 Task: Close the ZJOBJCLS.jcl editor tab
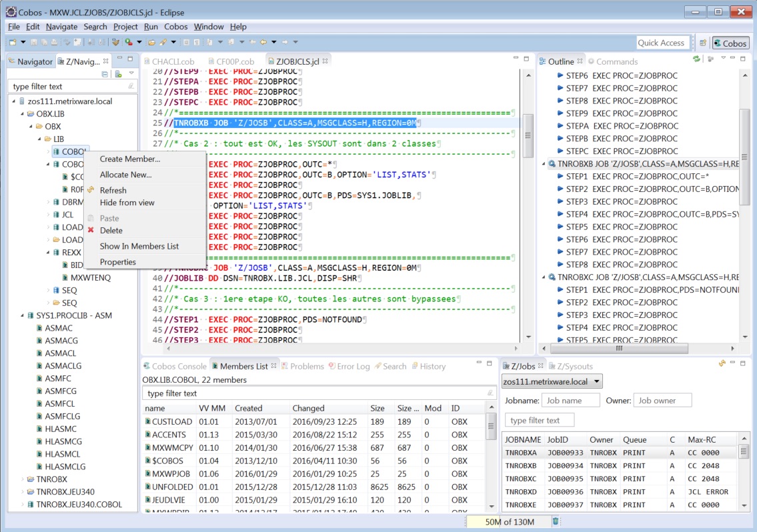(325, 61)
